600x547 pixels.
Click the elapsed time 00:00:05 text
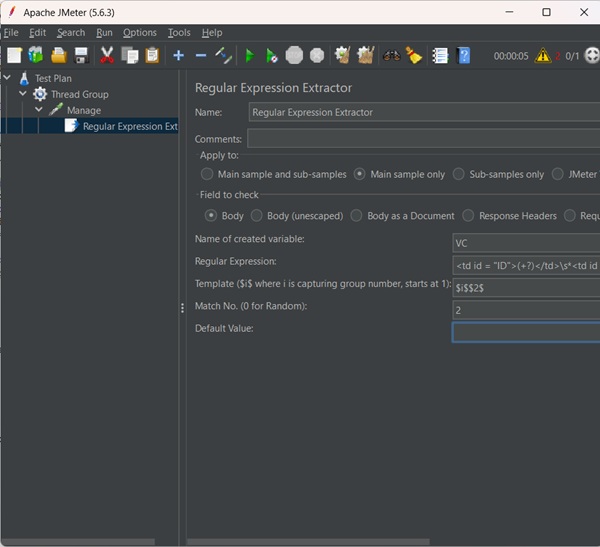pyautogui.click(x=511, y=56)
